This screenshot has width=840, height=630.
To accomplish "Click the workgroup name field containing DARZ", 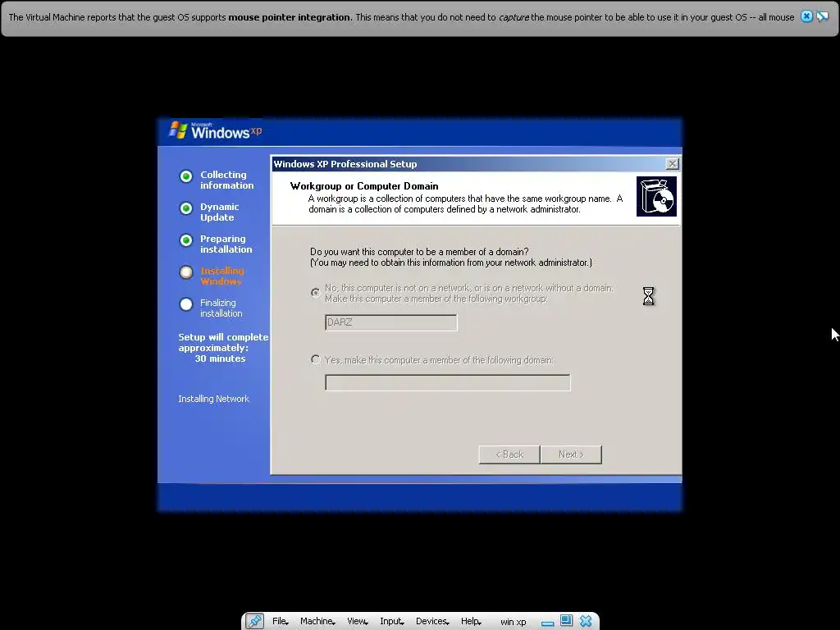I will coord(391,322).
